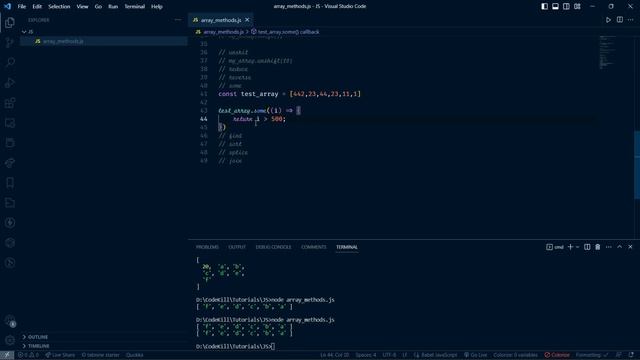Split the terminal panel
The height and width of the screenshot is (360, 640).
tap(587, 247)
